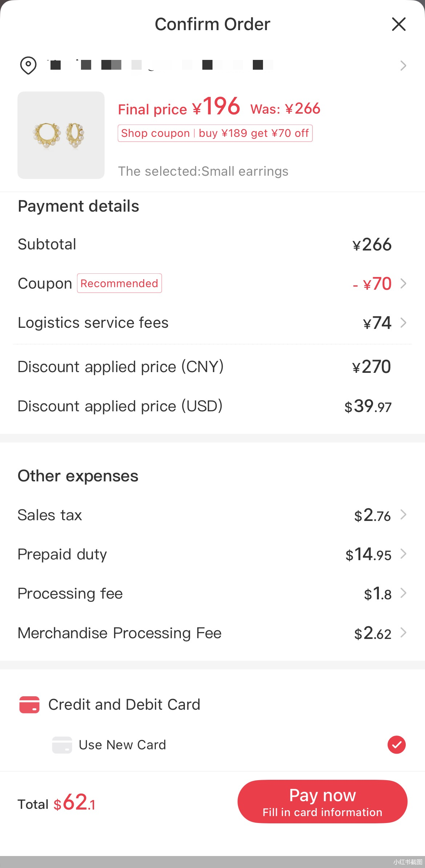
Task: Open the shipping address chevron
Action: [403, 66]
